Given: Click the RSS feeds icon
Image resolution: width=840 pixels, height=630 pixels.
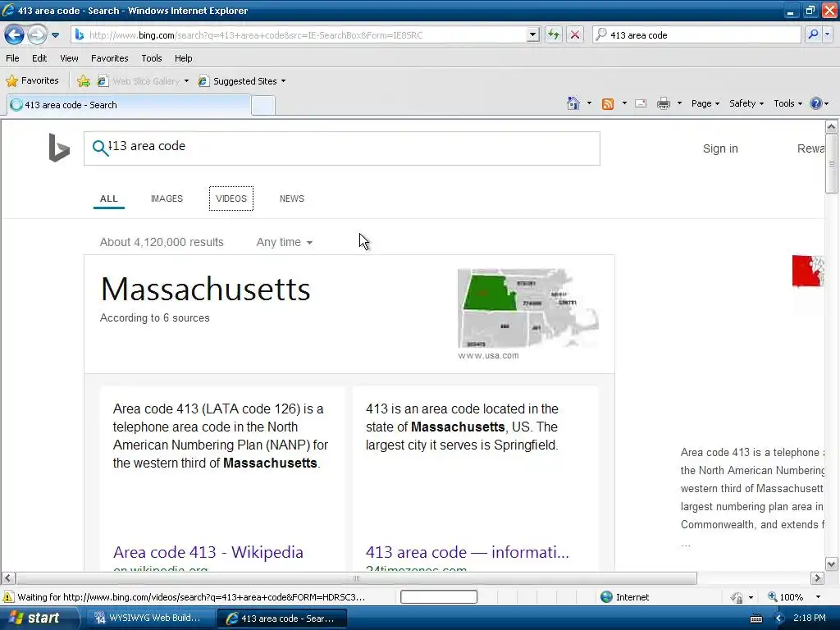Looking at the screenshot, I should coord(608,104).
